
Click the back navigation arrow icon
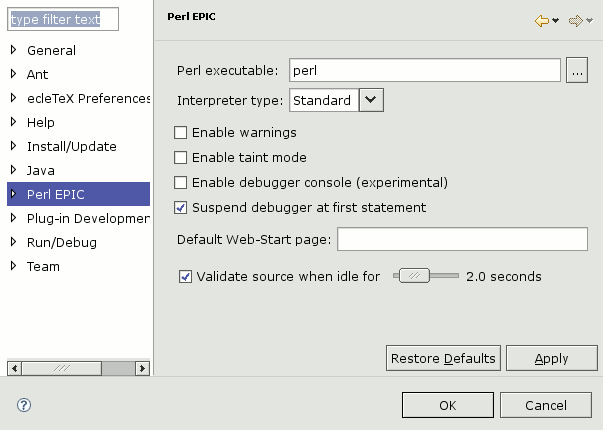pos(542,21)
